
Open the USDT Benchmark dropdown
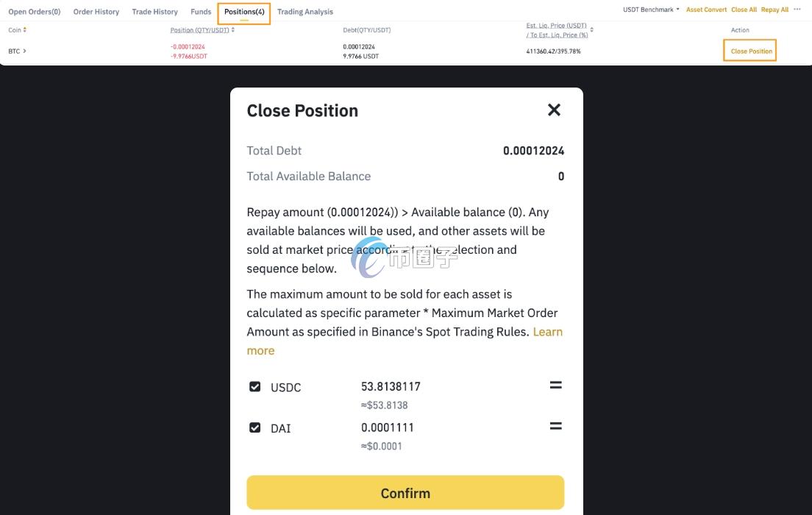651,10
